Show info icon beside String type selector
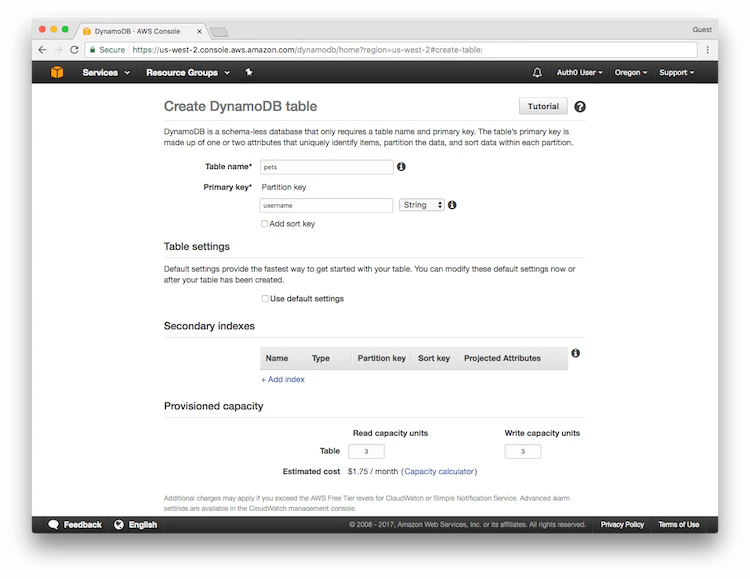 coord(452,205)
